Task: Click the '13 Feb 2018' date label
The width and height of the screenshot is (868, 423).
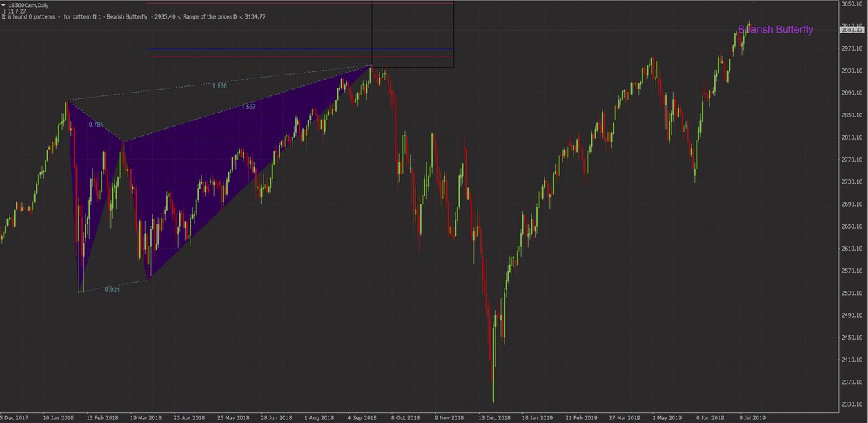Action: 102,418
